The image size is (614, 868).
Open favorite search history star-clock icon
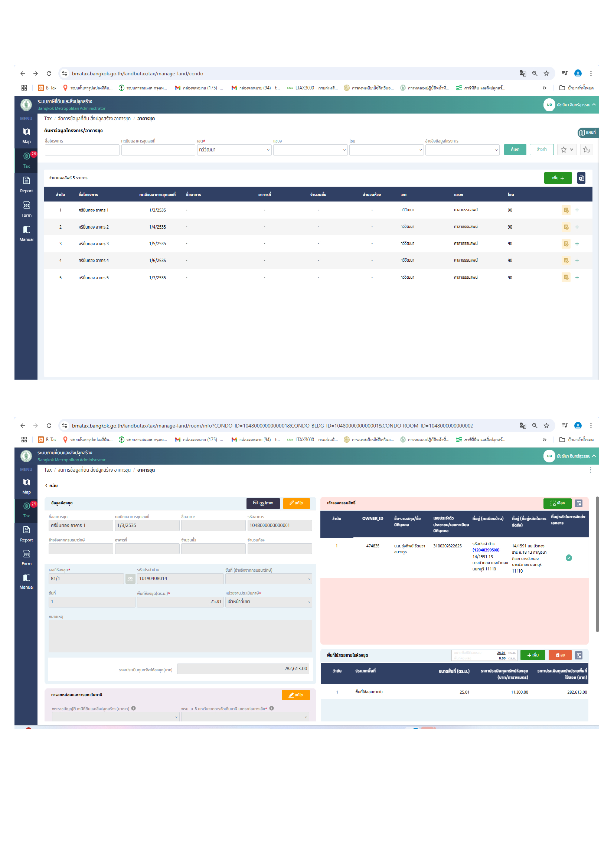[586, 150]
